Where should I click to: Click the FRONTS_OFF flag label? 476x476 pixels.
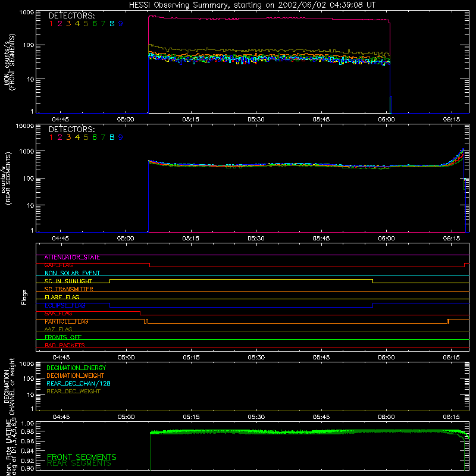coord(63,337)
